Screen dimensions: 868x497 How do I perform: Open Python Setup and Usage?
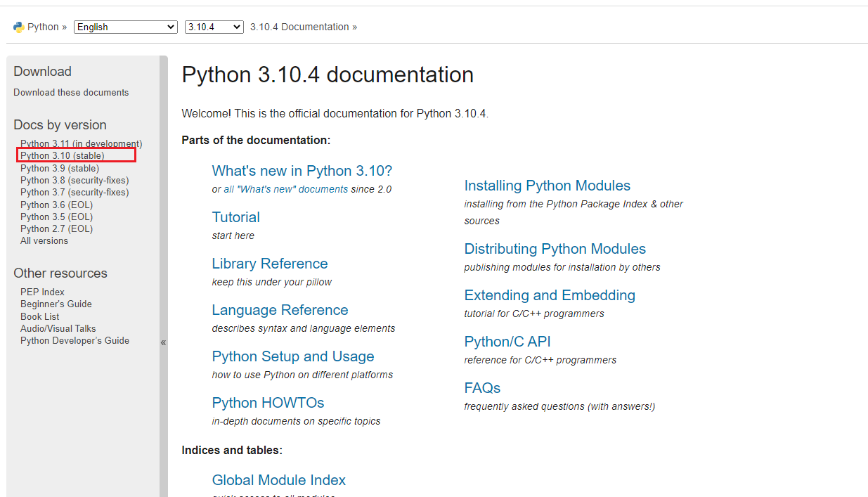(292, 356)
